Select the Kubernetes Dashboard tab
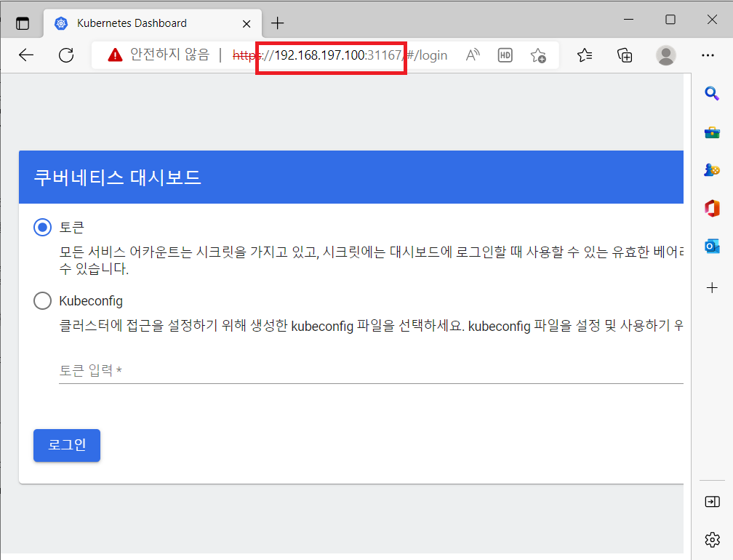Viewport: 733px width, 560px height. click(153, 23)
